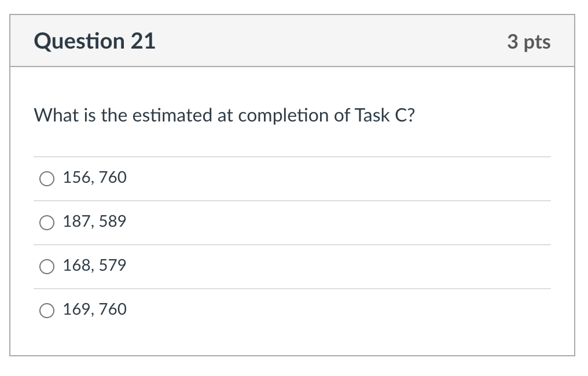Screen dimensions: 588x376
Task: Click the answer text 187, 589
Action: click(x=94, y=221)
